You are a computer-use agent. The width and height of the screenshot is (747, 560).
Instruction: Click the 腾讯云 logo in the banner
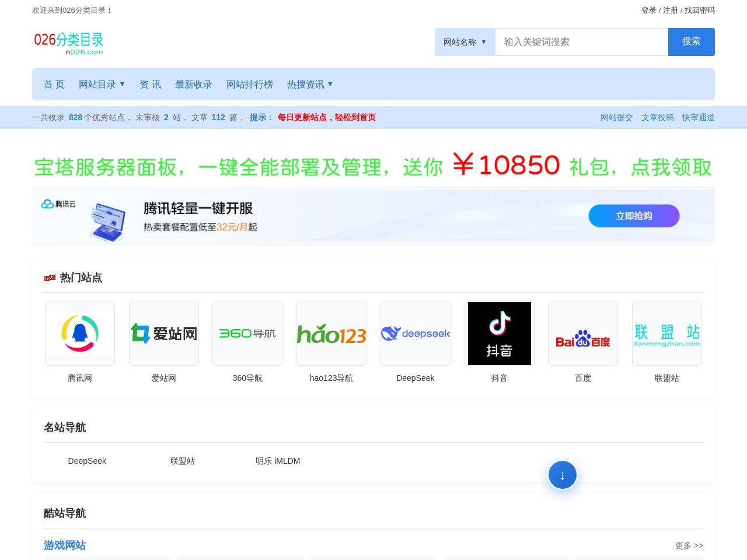point(57,204)
